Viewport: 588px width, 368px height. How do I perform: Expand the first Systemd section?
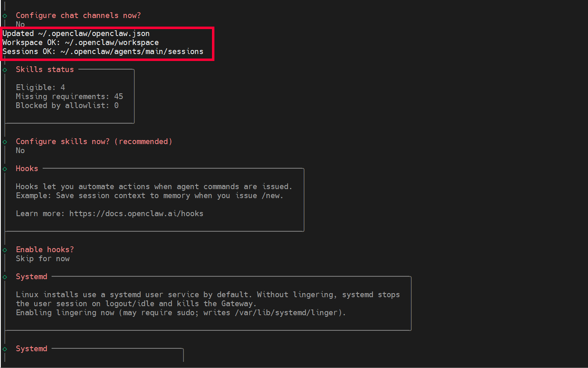(x=31, y=276)
